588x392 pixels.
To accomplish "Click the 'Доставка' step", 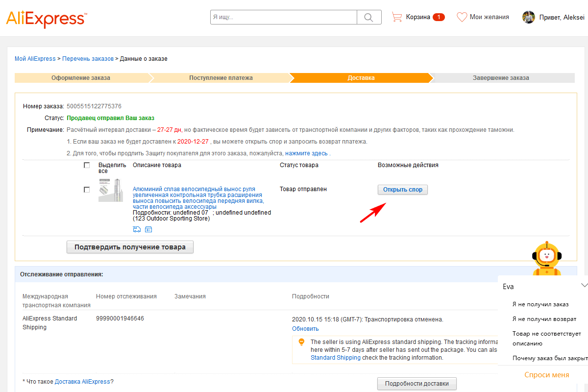I will [x=361, y=78].
